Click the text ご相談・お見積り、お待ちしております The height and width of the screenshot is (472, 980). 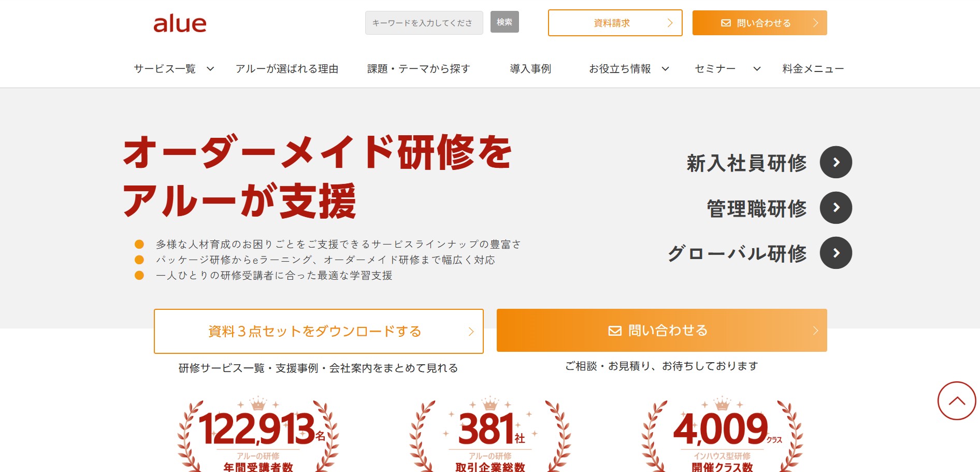(661, 366)
